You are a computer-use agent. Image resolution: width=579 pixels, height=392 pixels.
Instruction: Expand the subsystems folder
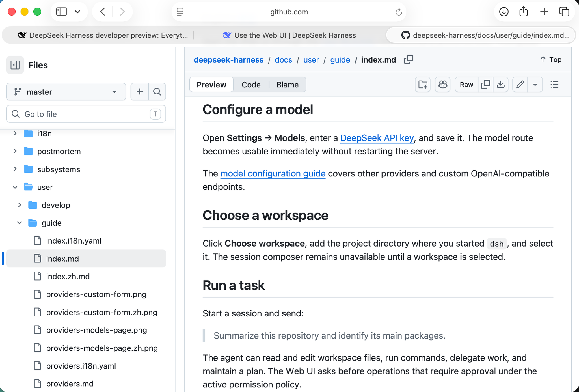pos(15,169)
